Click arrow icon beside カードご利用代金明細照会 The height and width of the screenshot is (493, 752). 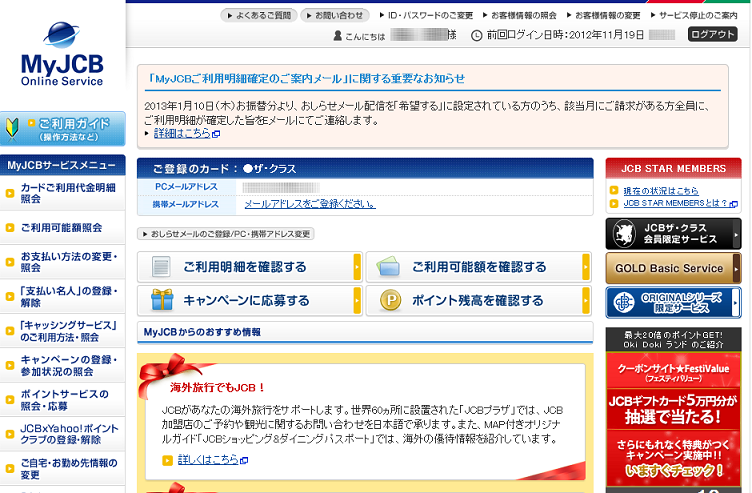10,193
